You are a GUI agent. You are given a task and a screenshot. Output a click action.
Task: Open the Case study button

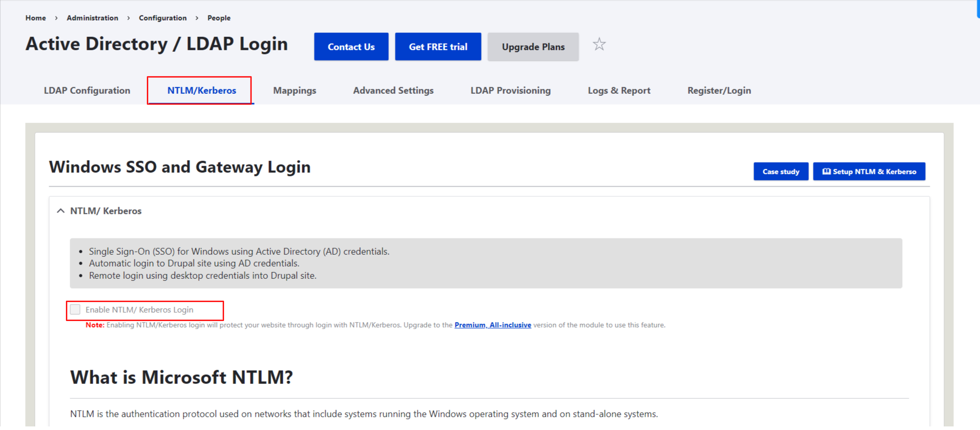pos(781,172)
